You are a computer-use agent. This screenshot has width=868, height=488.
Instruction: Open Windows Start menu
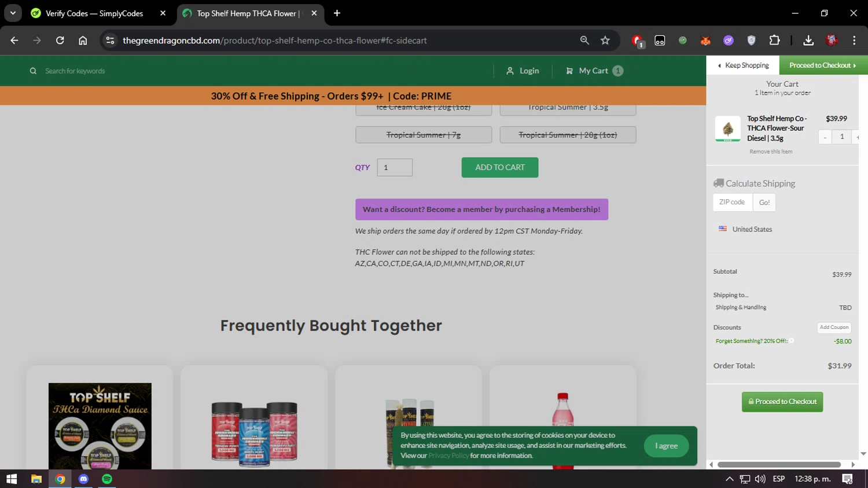12,479
